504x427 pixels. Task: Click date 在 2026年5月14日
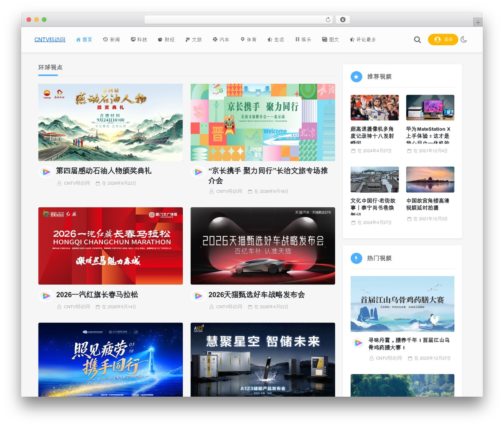coord(119,307)
